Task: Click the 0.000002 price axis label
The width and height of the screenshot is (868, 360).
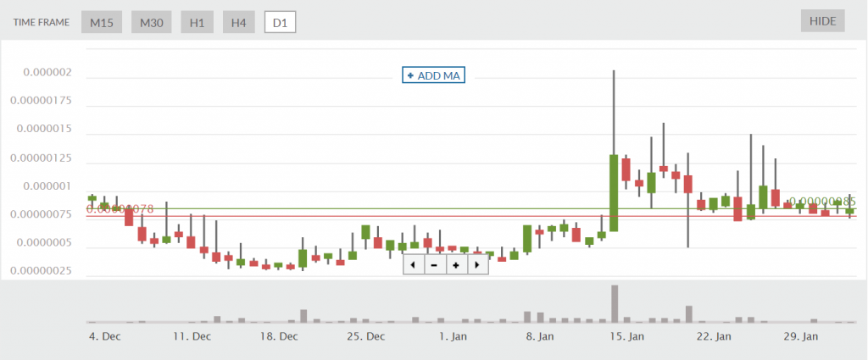Action: 47,73
